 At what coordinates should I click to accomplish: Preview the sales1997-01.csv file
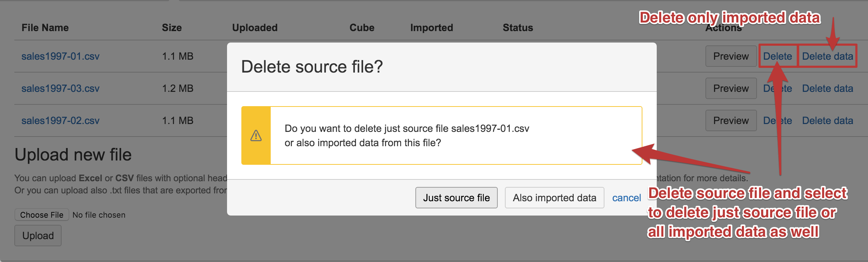click(x=730, y=56)
